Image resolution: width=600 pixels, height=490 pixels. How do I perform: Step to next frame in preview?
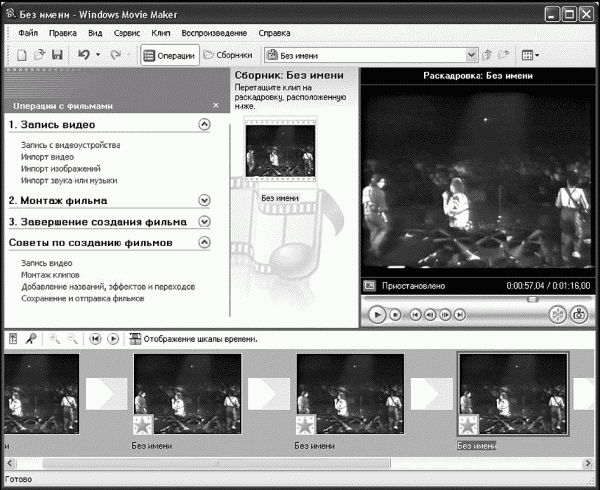tap(445, 314)
